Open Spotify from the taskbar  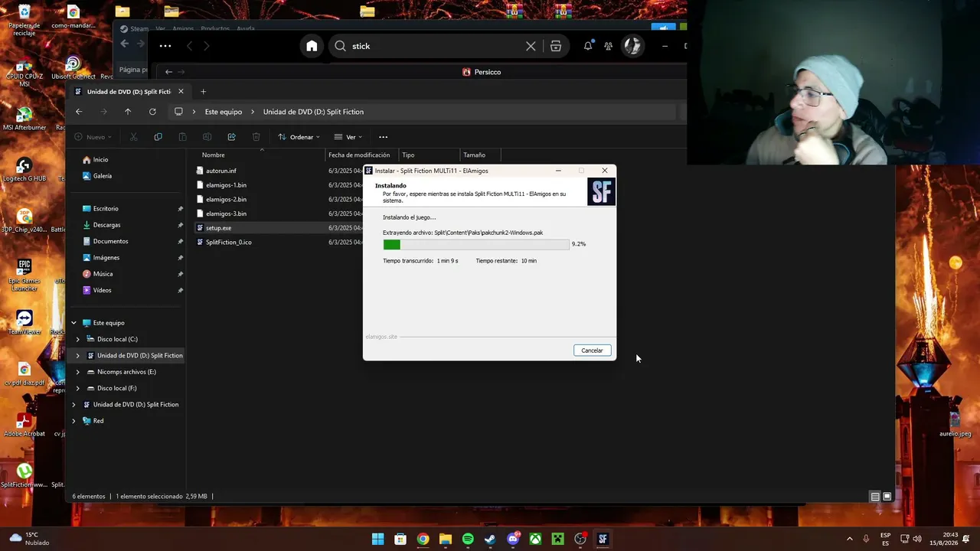468,540
